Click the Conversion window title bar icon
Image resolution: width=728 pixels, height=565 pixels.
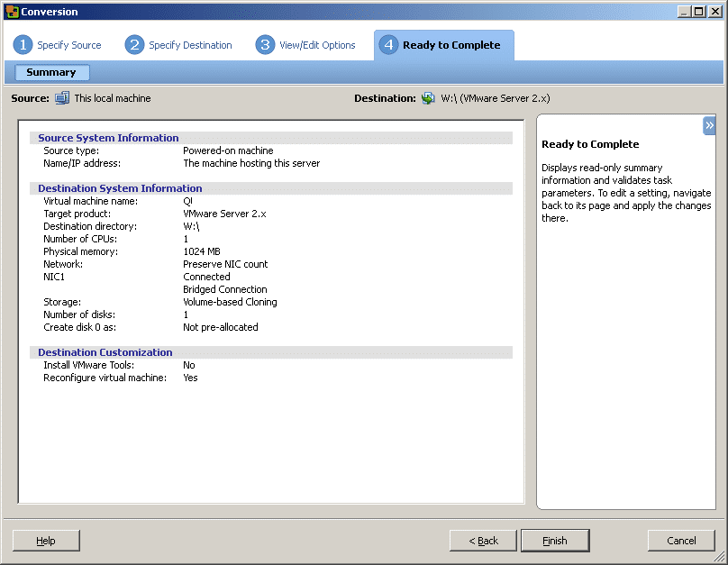click(12, 12)
